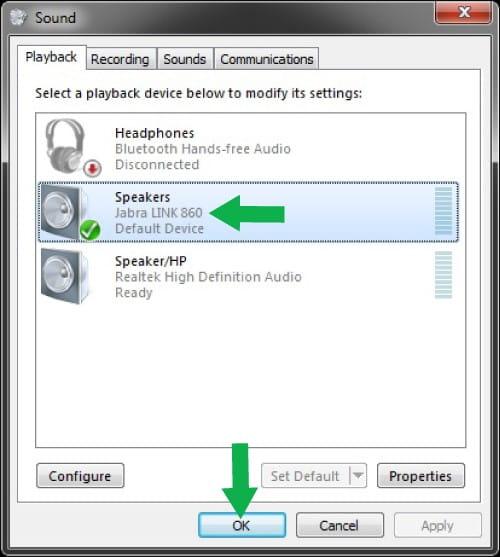Click the red disconnected arrow badge
Viewport: 500px width, 557px height.
(x=92, y=168)
